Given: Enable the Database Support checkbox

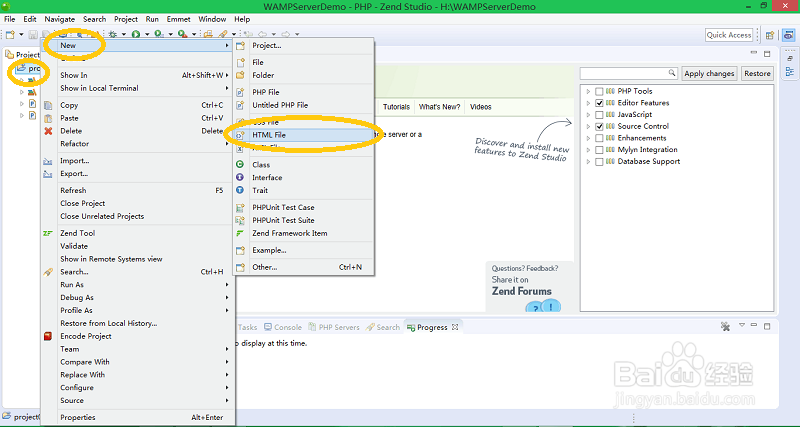Looking at the screenshot, I should [599, 162].
